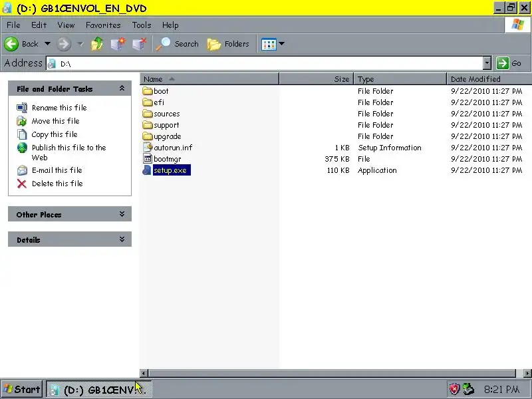Click the Start button
The width and height of the screenshot is (532, 399).
[x=22, y=389]
